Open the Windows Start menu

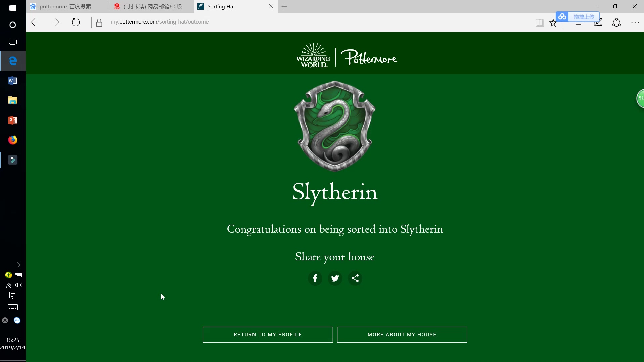pos(13,8)
